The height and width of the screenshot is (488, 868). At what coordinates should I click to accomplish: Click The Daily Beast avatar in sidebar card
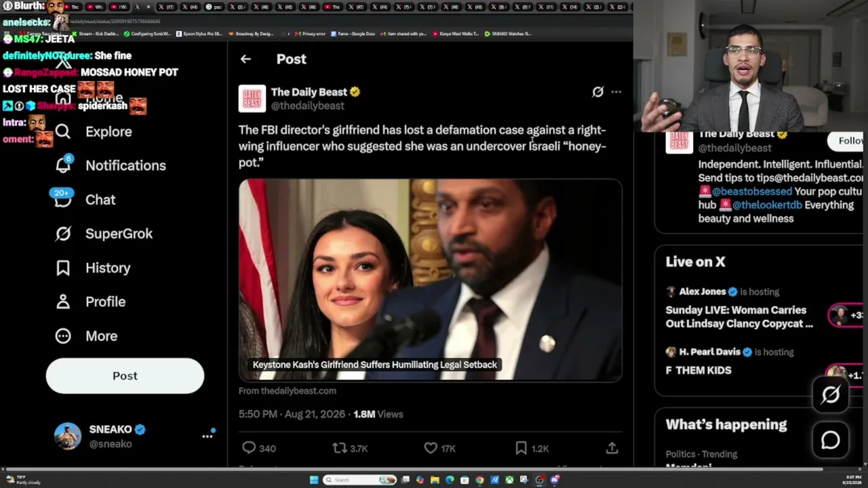[x=679, y=141]
